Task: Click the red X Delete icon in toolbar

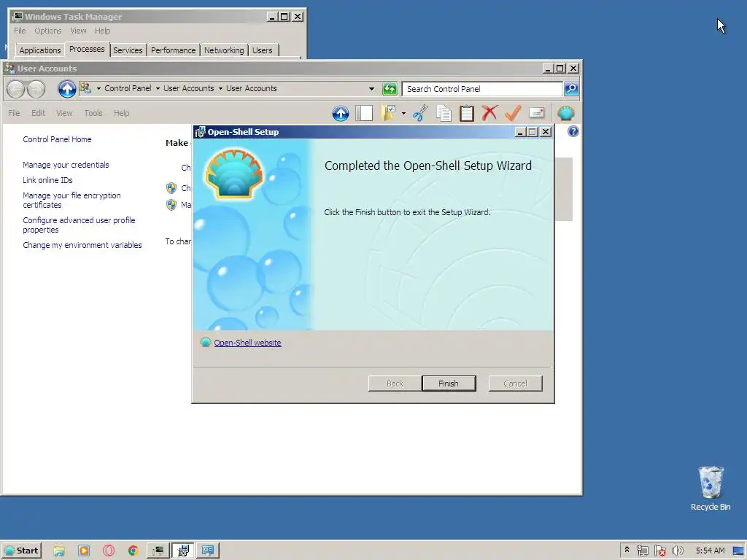Action: click(489, 113)
